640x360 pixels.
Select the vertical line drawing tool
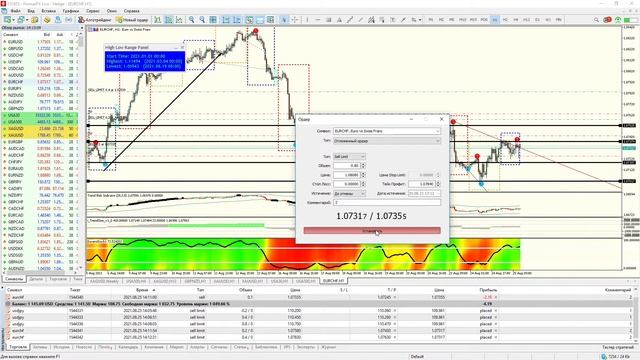coord(307,20)
